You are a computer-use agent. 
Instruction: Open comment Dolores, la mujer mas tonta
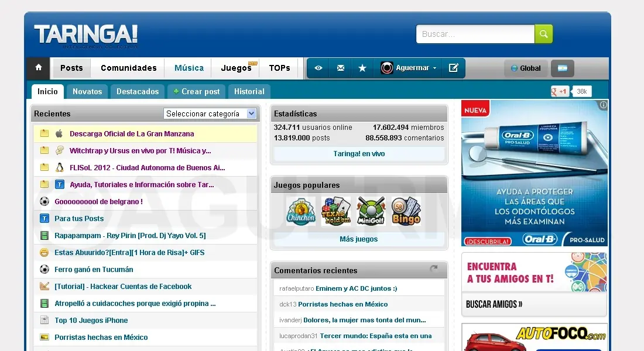pos(365,320)
